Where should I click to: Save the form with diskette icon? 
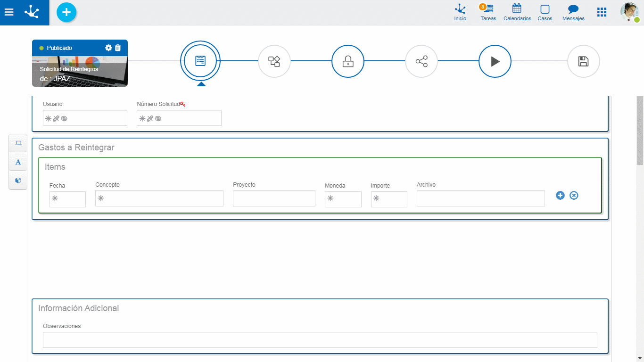click(584, 61)
